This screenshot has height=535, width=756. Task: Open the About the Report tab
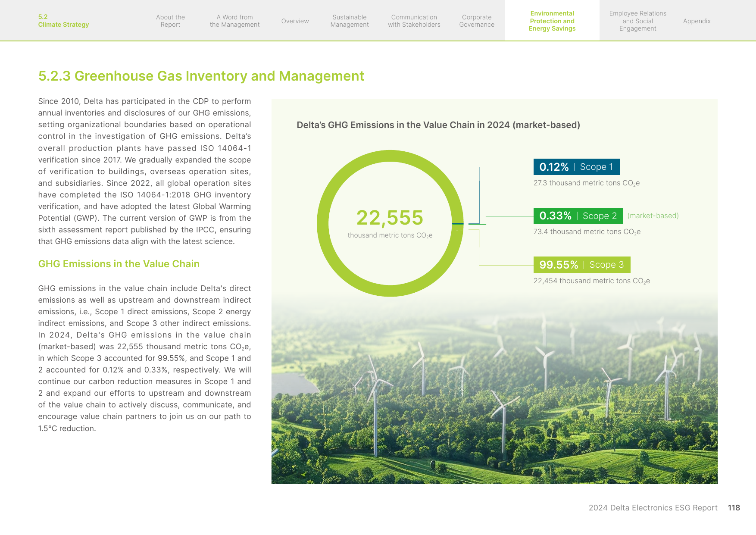[170, 21]
